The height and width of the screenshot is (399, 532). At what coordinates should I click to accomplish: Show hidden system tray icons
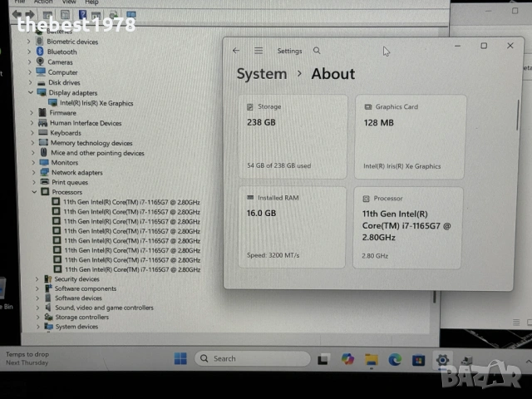529,362
